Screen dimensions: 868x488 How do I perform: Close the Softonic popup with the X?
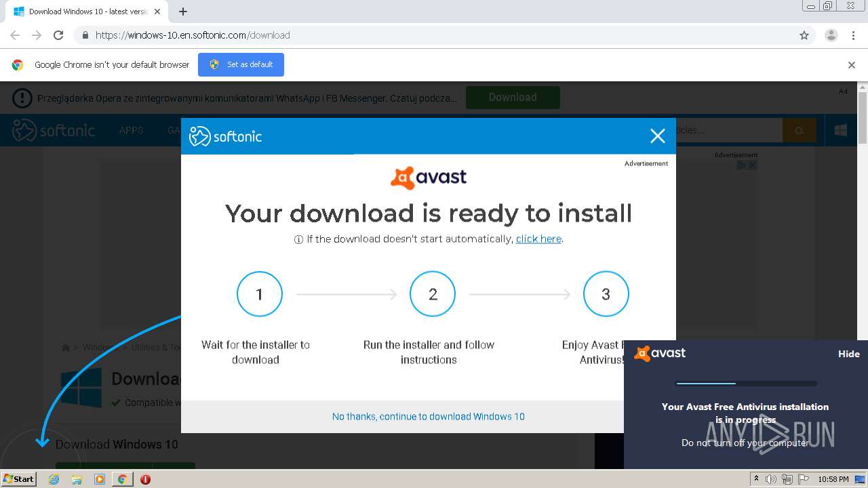(x=657, y=136)
